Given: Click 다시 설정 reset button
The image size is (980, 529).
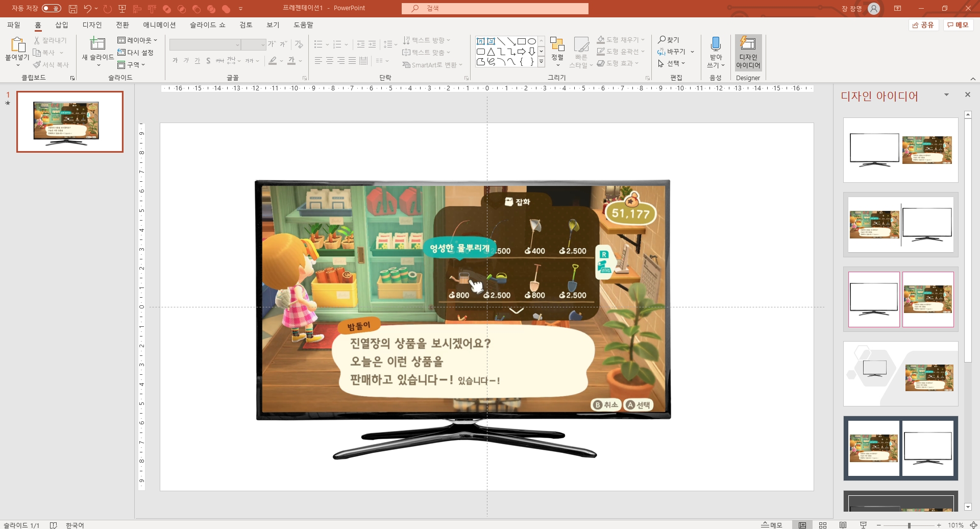Looking at the screenshot, I should 135,53.
